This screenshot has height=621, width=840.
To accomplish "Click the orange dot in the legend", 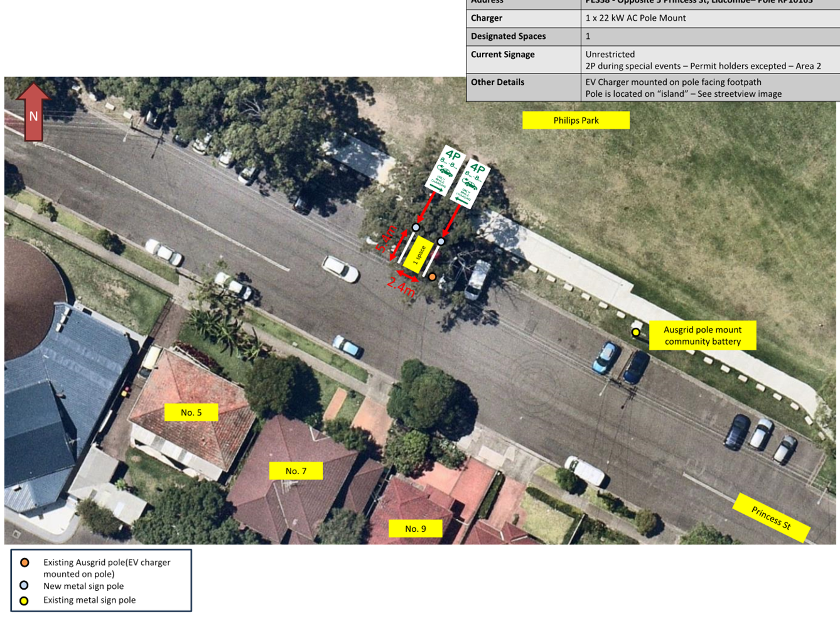I will (24, 563).
